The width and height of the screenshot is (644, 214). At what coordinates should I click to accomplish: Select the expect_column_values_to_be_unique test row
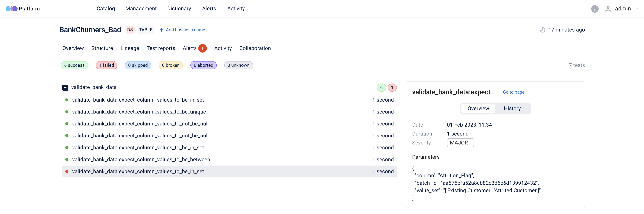click(139, 112)
